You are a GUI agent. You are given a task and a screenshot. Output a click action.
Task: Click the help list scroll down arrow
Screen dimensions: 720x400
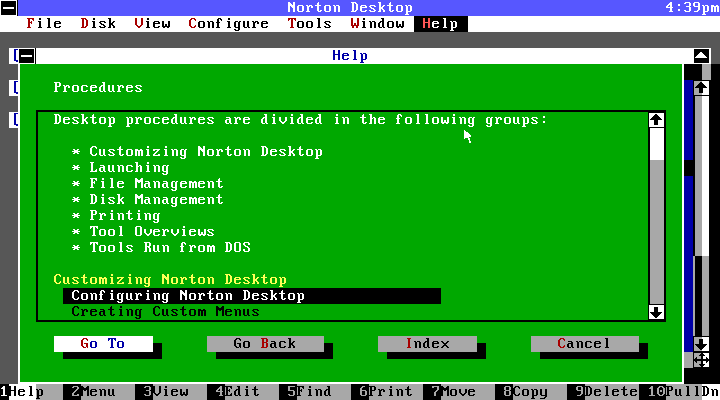click(656, 312)
